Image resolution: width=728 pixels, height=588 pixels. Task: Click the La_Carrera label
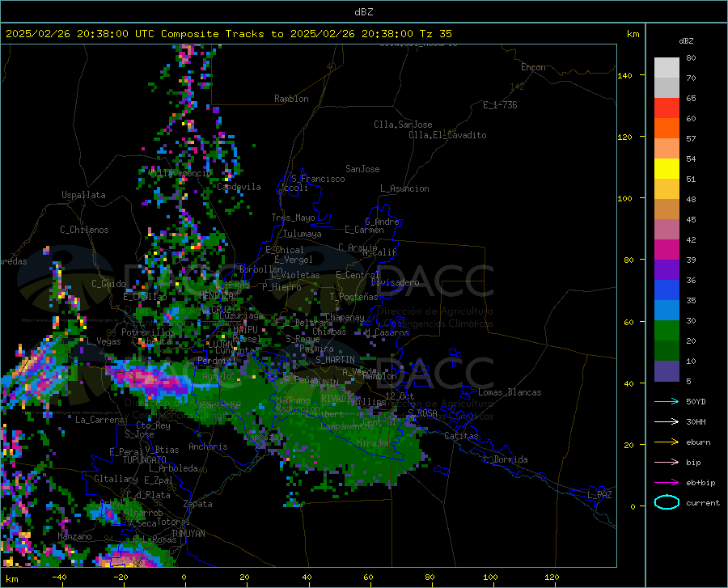point(99,420)
